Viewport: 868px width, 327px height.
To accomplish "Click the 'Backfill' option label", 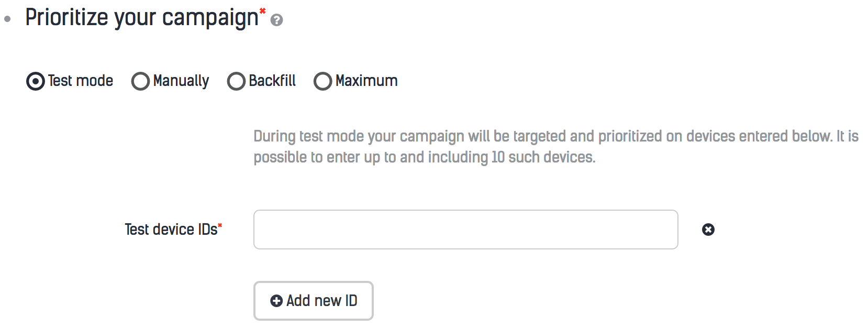I will pos(272,81).
